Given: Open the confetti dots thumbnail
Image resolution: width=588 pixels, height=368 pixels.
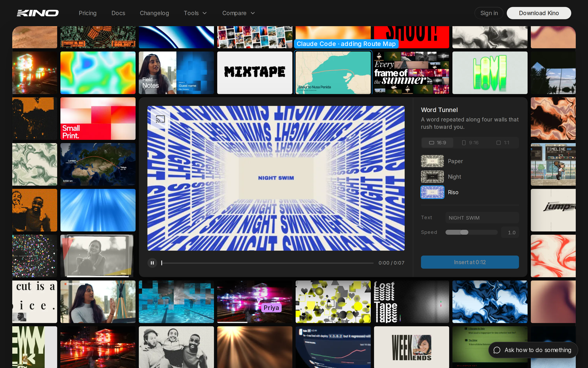Looking at the screenshot, I should point(35,256).
